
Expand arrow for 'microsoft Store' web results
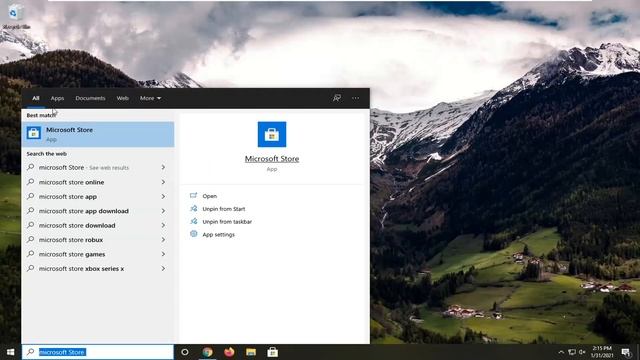point(163,167)
